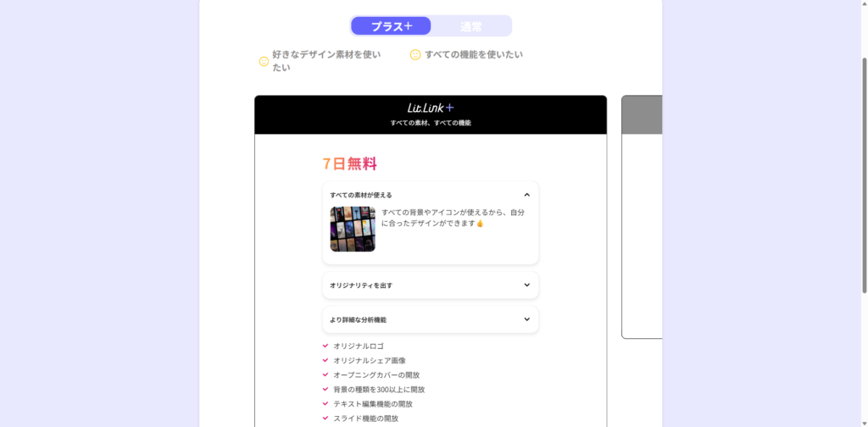
Task: Click checkmark icon next to オープニングカバーの開放
Action: tap(325, 374)
